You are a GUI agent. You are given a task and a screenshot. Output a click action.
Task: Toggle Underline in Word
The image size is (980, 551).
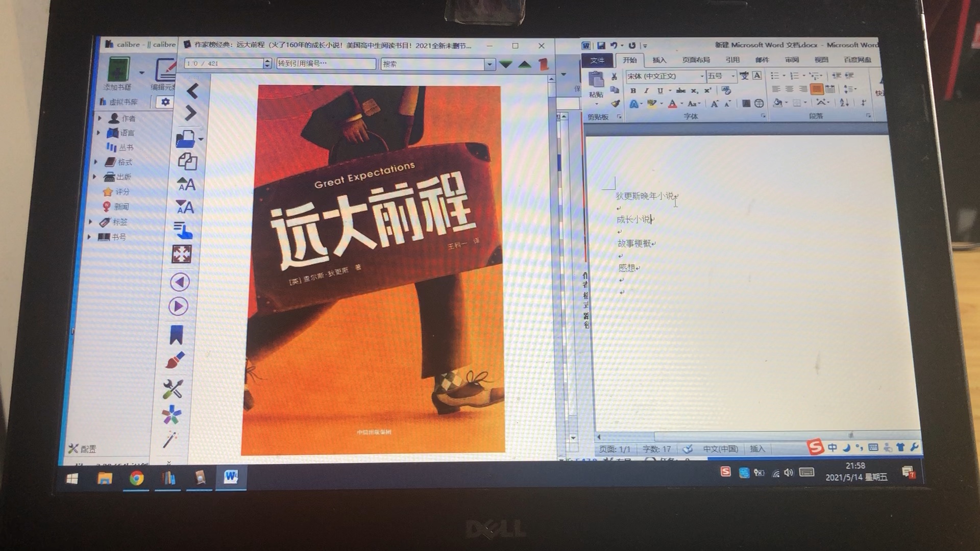click(x=660, y=91)
